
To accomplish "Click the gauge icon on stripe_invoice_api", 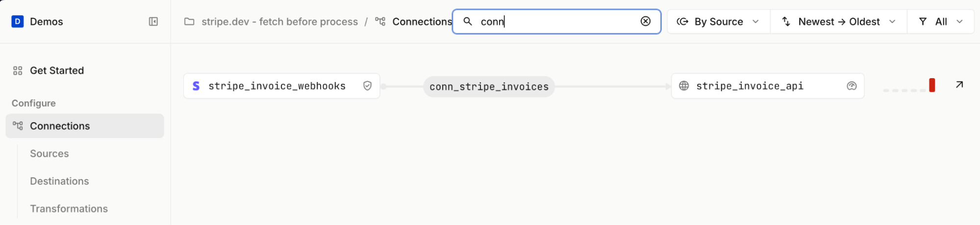I will coord(852,86).
